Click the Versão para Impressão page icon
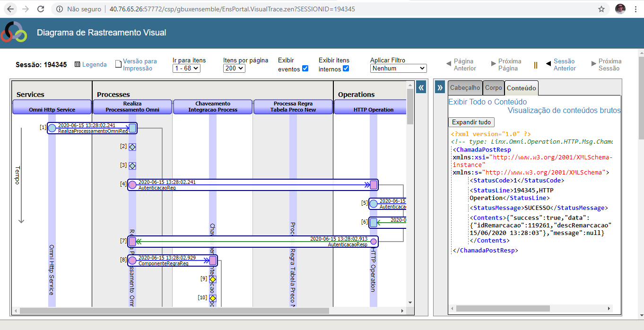The height and width of the screenshot is (330, 644). [x=119, y=64]
